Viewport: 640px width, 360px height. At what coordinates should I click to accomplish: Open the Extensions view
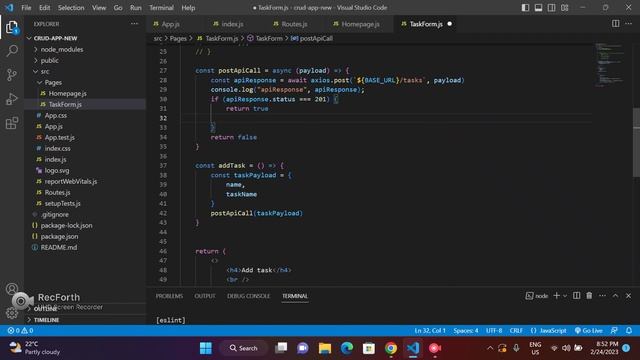coord(12,123)
